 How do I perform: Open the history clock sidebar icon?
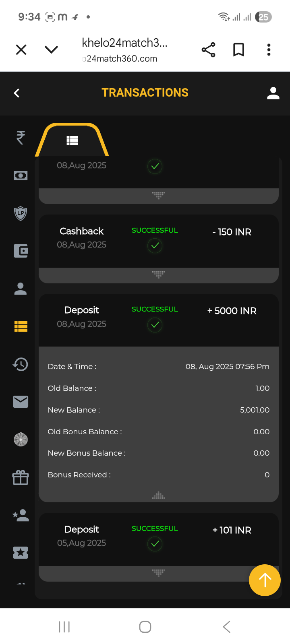(21, 364)
